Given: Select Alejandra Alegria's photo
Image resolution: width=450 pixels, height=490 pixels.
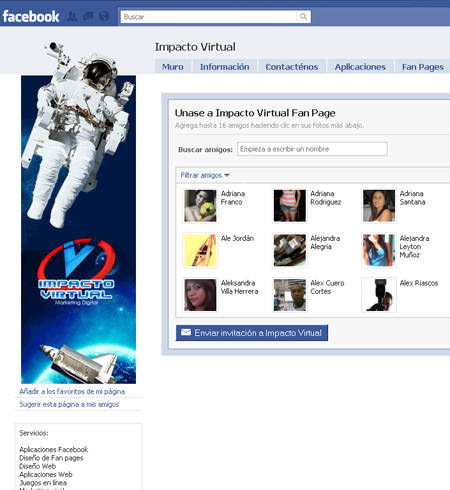Looking at the screenshot, I should point(290,250).
